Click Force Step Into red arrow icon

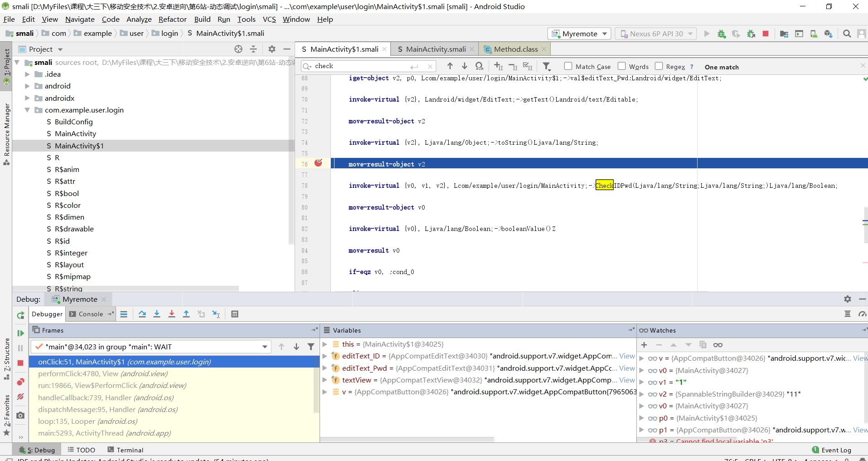tap(171, 314)
